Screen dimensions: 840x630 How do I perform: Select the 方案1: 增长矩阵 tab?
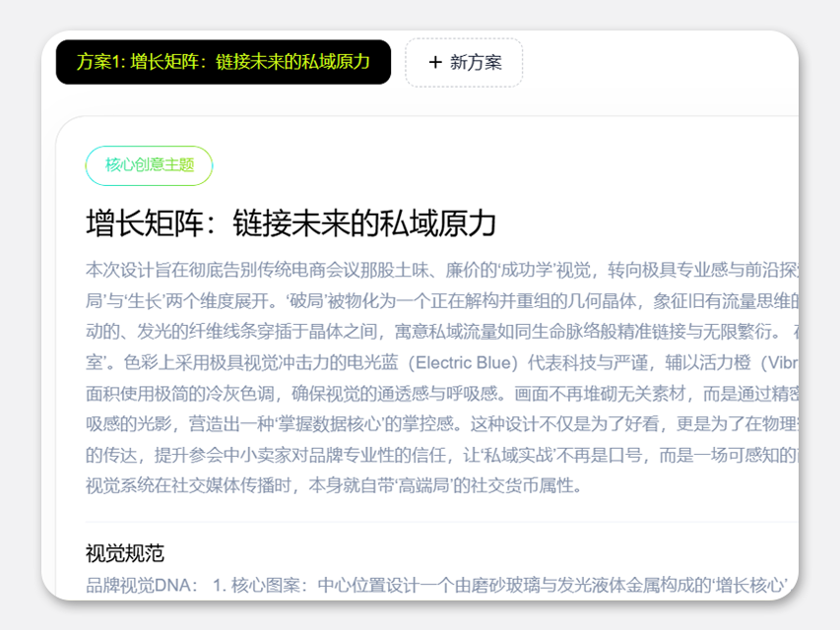point(224,62)
